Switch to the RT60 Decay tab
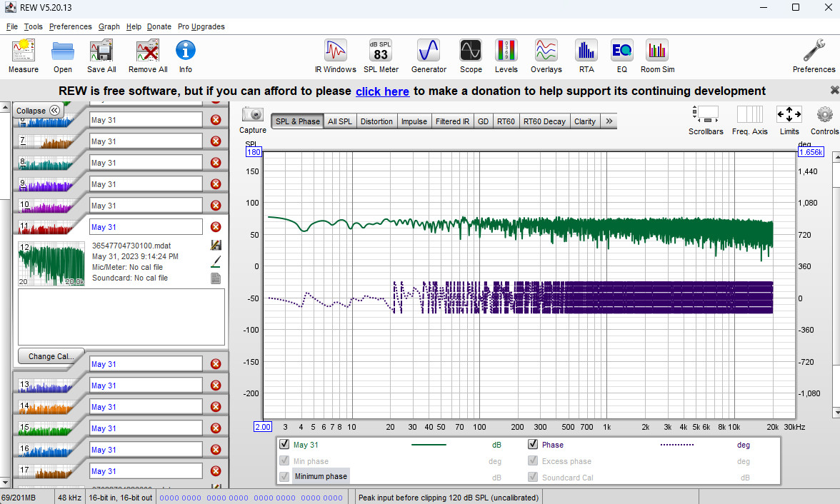This screenshot has width=840, height=504. click(544, 121)
